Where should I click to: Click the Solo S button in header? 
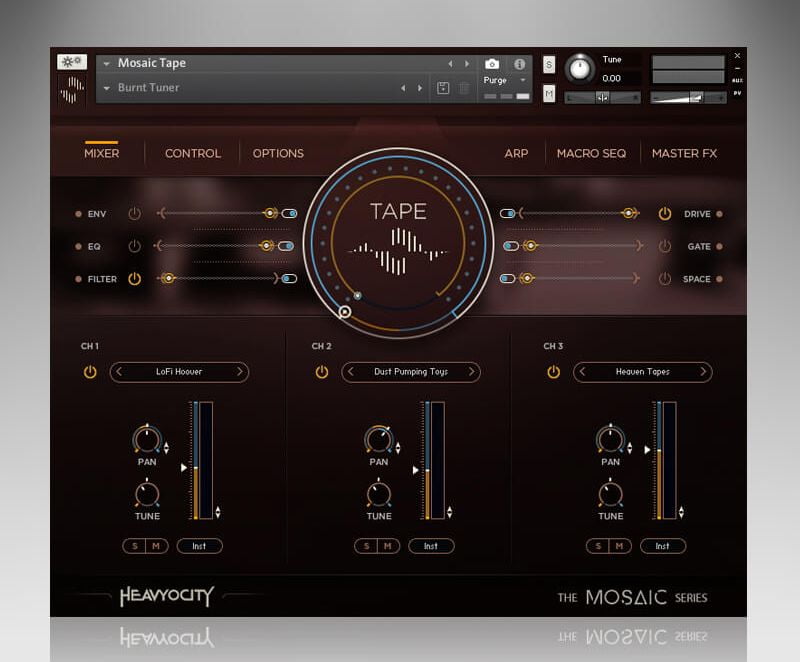click(x=549, y=64)
